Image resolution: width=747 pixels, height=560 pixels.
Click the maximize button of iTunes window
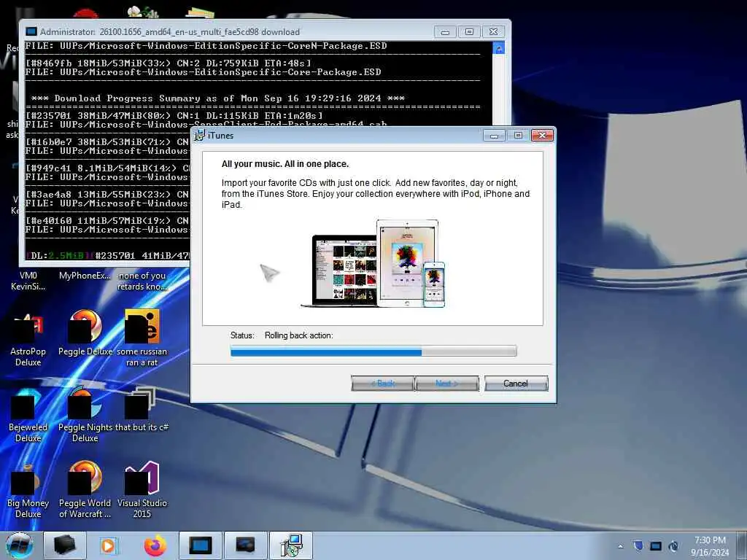point(518,136)
